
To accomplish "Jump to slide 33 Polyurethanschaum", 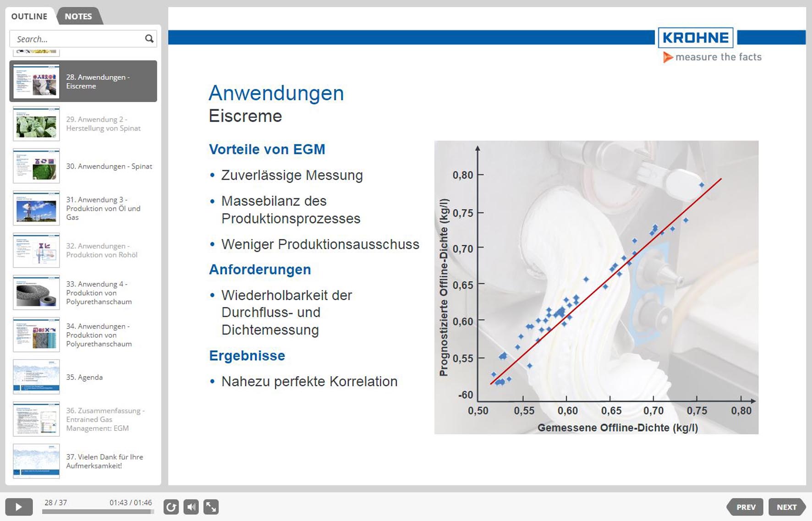I will 99,293.
